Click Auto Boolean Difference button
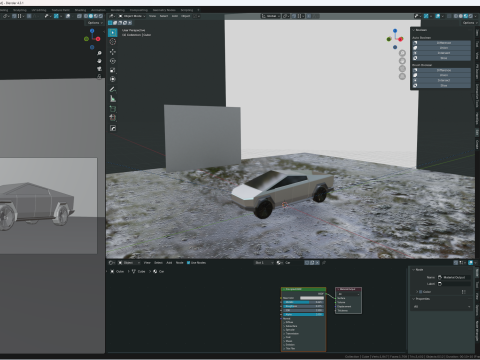The image size is (480, 360). click(442, 43)
